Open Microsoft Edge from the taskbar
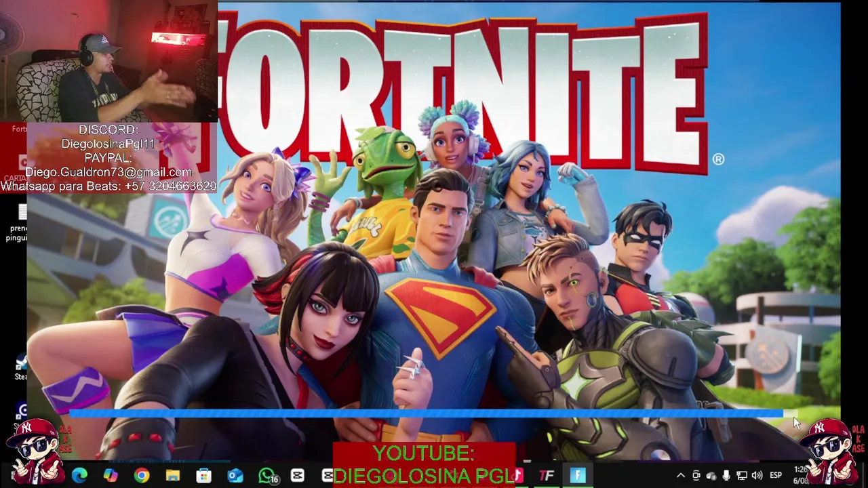This screenshot has height=488, width=868. (79, 476)
